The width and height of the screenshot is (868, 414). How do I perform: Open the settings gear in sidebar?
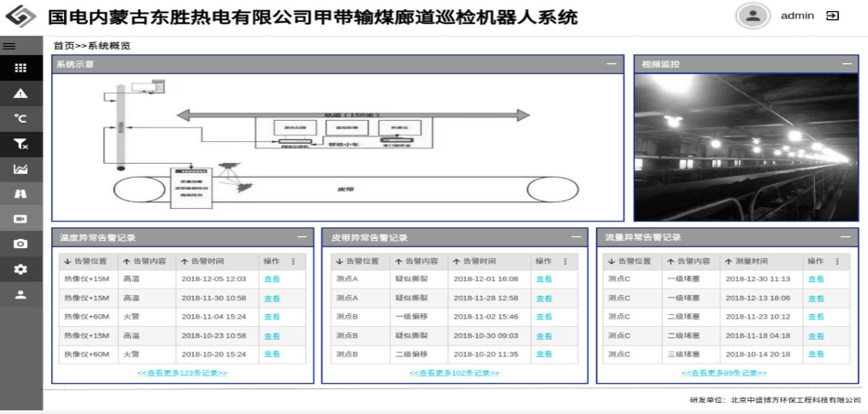coord(20,270)
